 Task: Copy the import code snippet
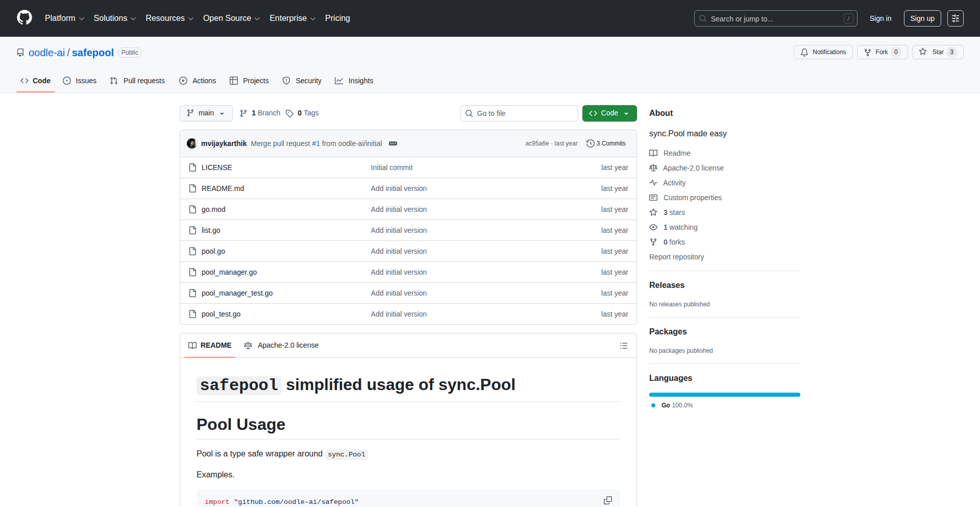(607, 500)
